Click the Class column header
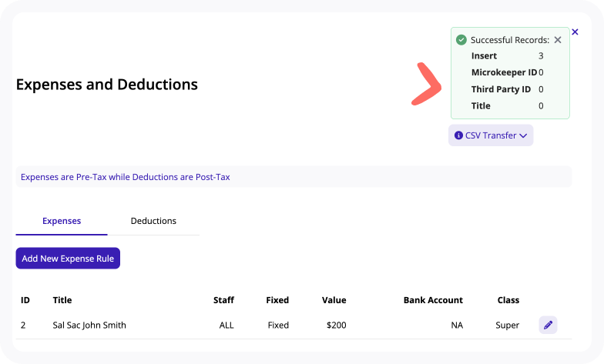 point(508,300)
